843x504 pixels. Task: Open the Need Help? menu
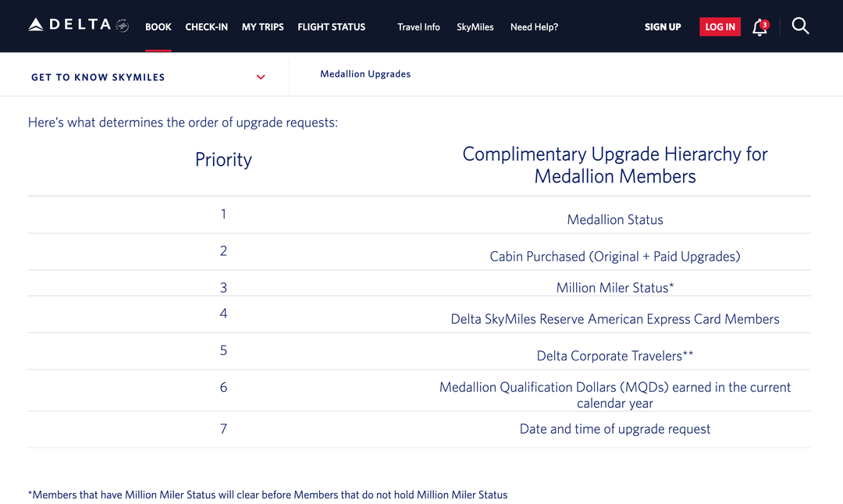pos(534,27)
